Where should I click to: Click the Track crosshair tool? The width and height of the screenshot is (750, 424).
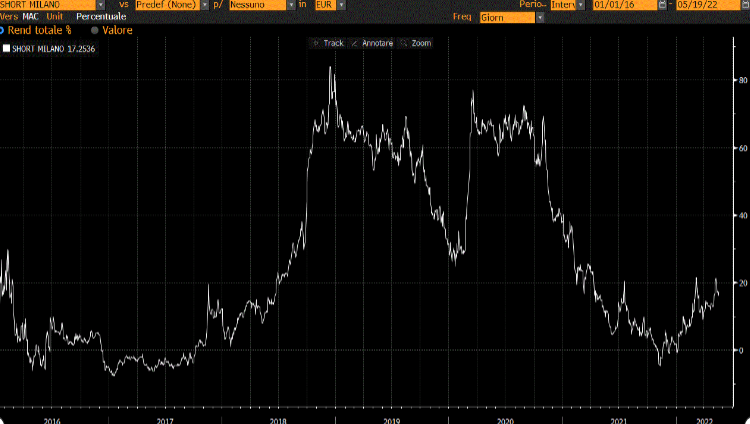point(328,43)
